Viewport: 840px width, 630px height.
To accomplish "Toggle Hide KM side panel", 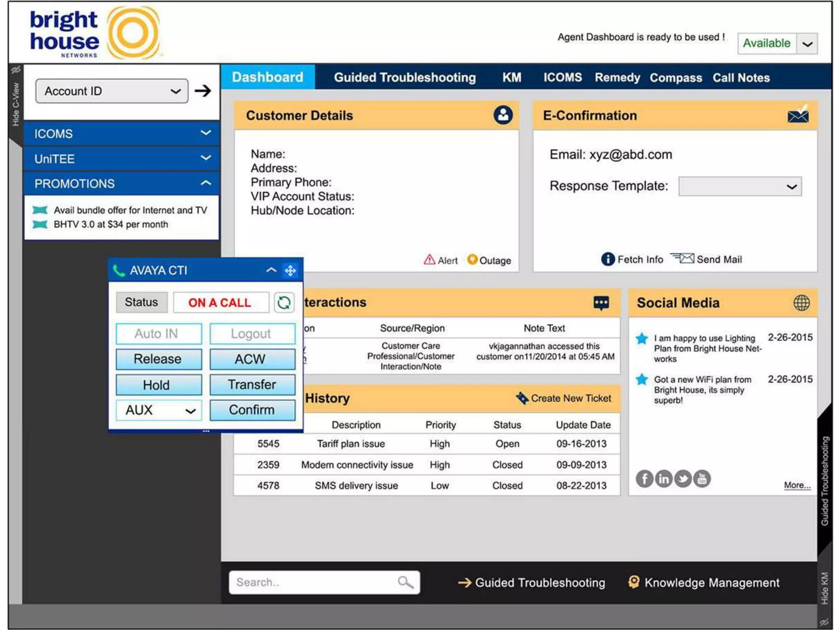I will [824, 589].
